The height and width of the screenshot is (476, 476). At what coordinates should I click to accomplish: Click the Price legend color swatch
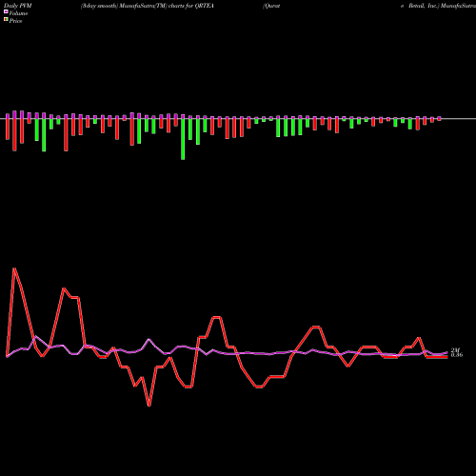click(6, 20)
